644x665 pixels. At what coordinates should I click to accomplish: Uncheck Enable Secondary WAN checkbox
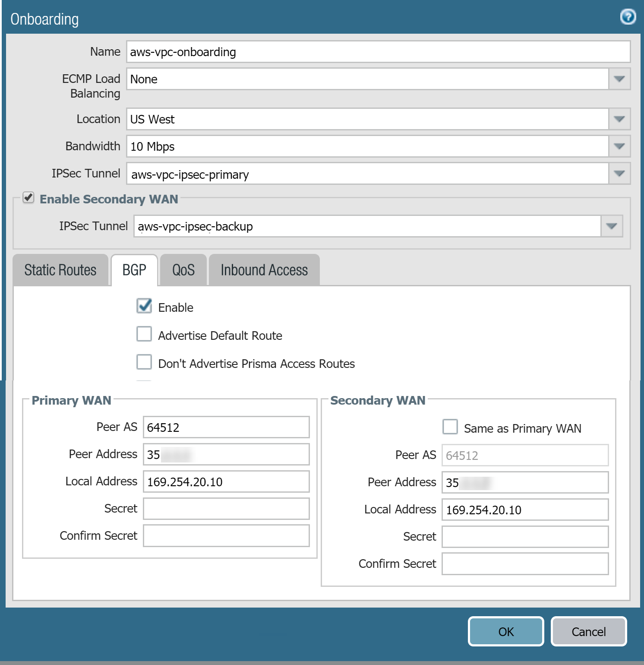(28, 198)
